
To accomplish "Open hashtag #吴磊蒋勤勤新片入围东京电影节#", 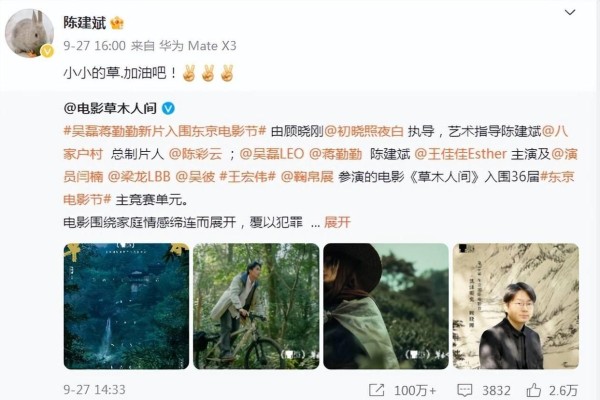I will [x=165, y=132].
